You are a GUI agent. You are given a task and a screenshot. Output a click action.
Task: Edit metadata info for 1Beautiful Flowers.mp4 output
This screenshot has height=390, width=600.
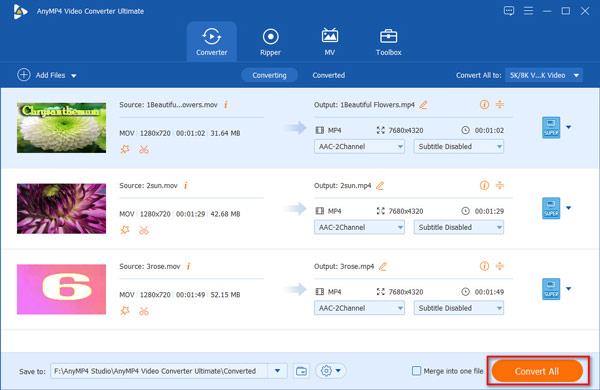[484, 104]
